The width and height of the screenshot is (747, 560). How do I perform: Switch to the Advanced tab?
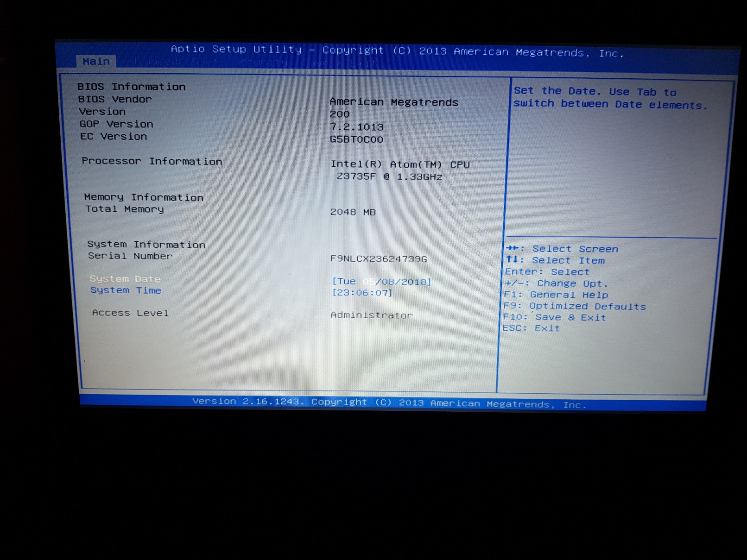pos(151,62)
